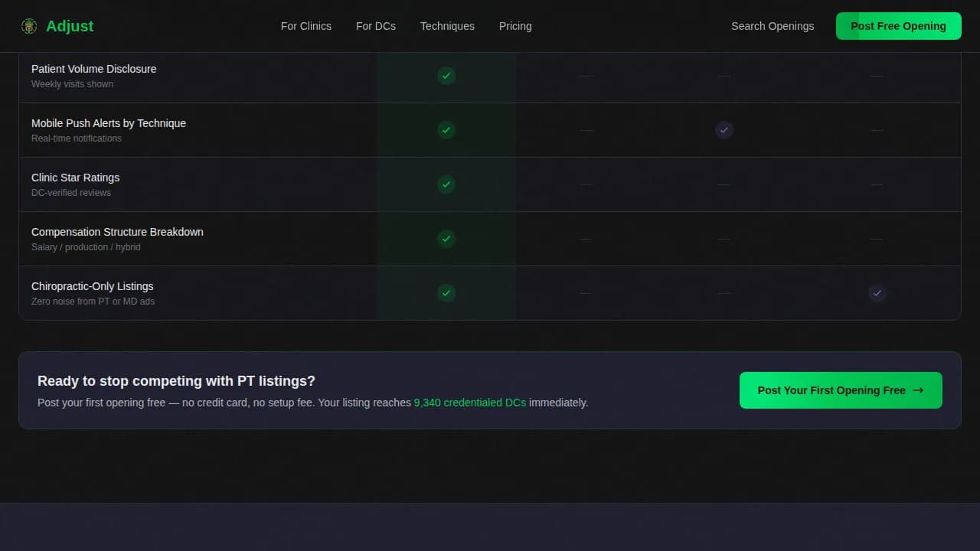This screenshot has height=551, width=980.
Task: Click the Adjust brand name
Action: [70, 26]
